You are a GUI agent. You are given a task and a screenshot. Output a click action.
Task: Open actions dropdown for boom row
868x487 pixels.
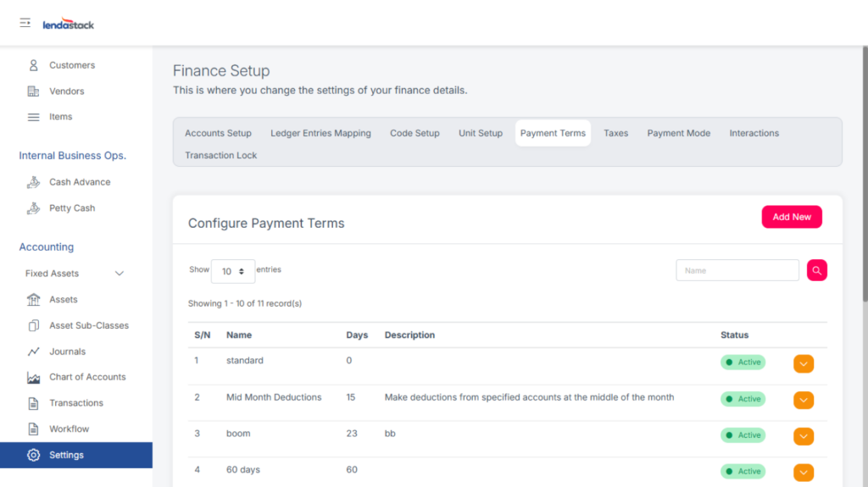point(803,436)
